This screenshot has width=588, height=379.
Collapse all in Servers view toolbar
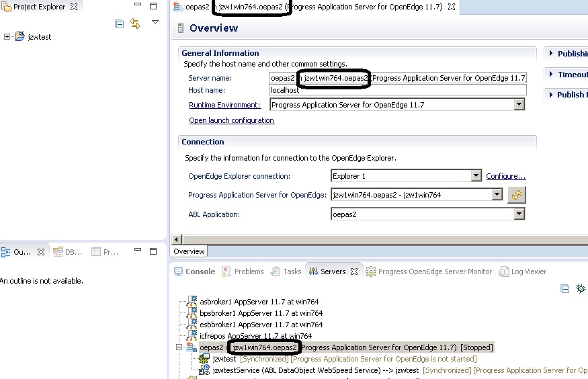click(564, 288)
